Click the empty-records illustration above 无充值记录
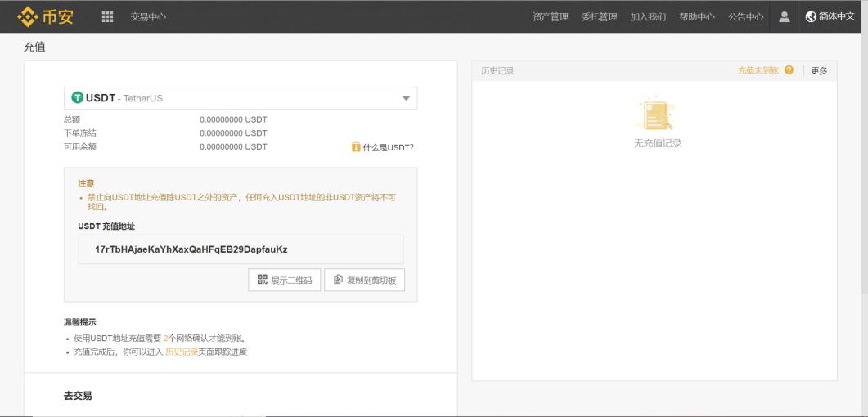Image resolution: width=868 pixels, height=417 pixels. tap(657, 114)
